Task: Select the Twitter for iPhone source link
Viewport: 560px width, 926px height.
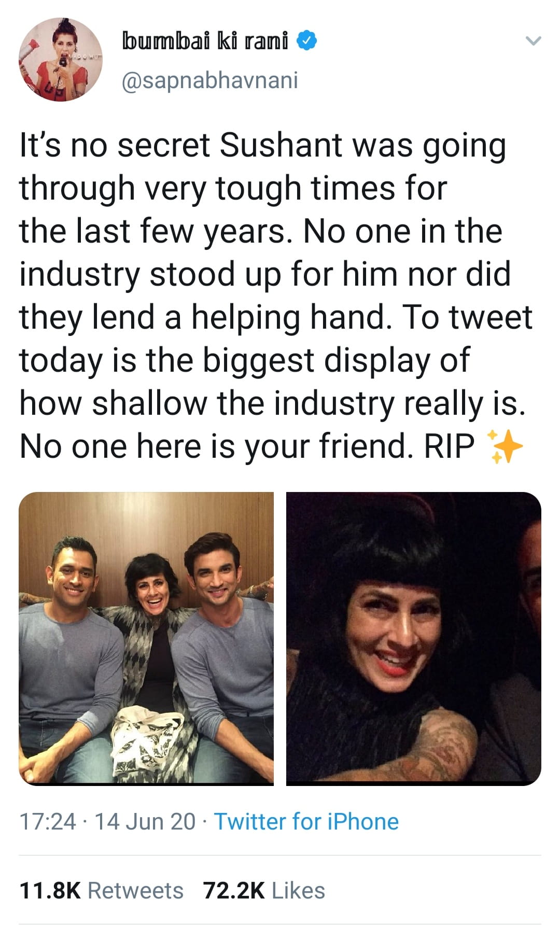Action: click(306, 822)
